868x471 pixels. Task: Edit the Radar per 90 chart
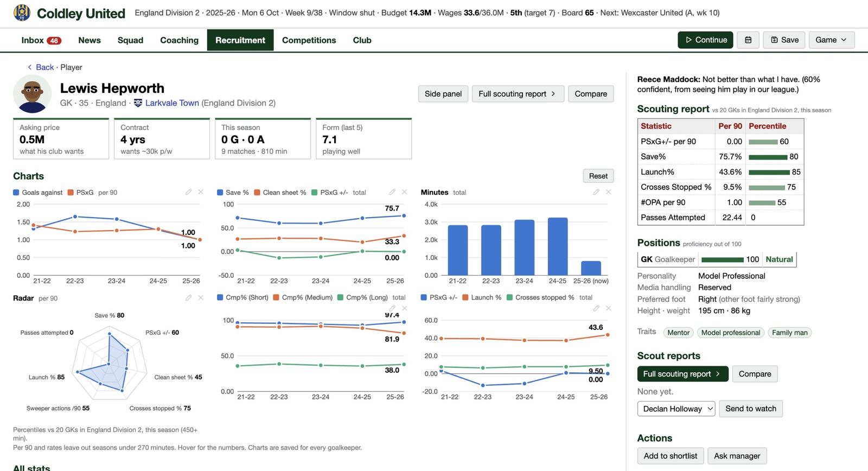188,298
